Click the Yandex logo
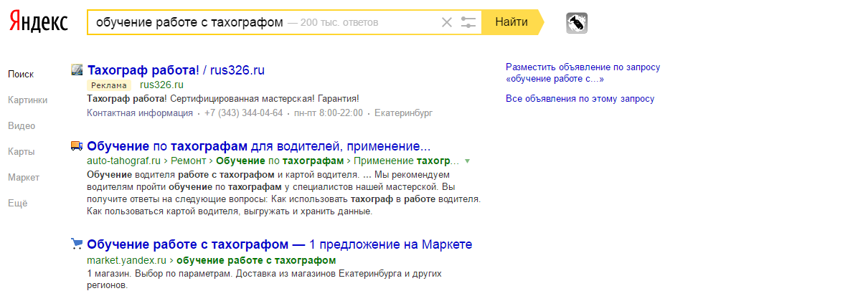Screen dimensions: 868x296 tap(39, 22)
